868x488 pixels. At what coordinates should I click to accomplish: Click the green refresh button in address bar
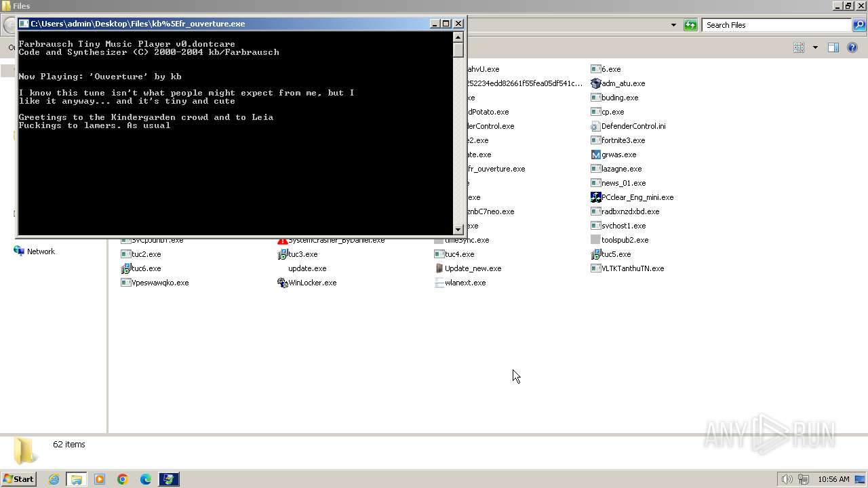tap(690, 25)
